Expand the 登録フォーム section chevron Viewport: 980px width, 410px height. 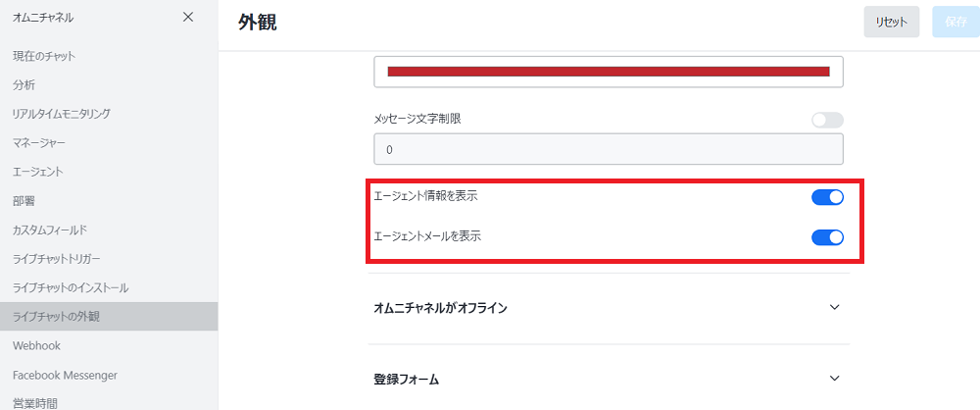point(835,378)
